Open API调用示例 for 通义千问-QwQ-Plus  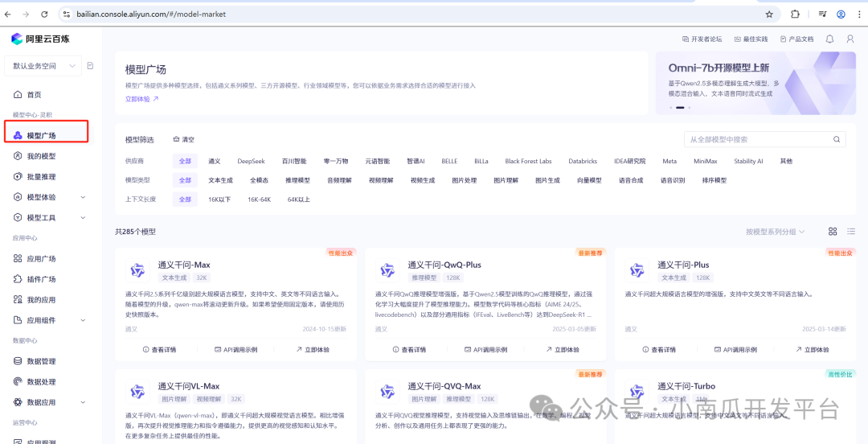pos(485,350)
